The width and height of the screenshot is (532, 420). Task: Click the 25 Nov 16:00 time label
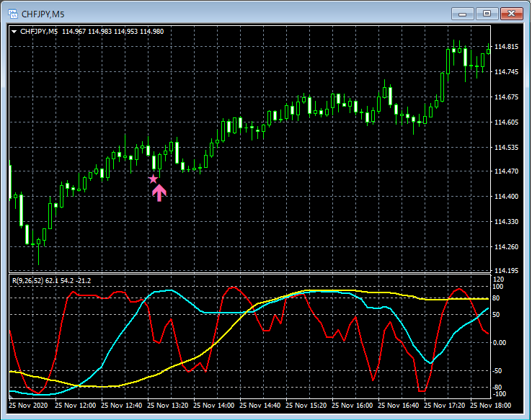click(x=355, y=406)
